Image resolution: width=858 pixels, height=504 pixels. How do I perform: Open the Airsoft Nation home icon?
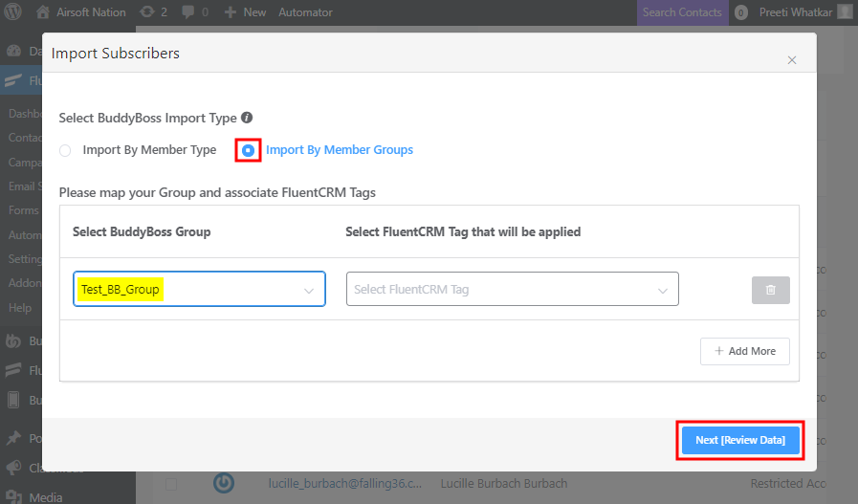pos(43,12)
